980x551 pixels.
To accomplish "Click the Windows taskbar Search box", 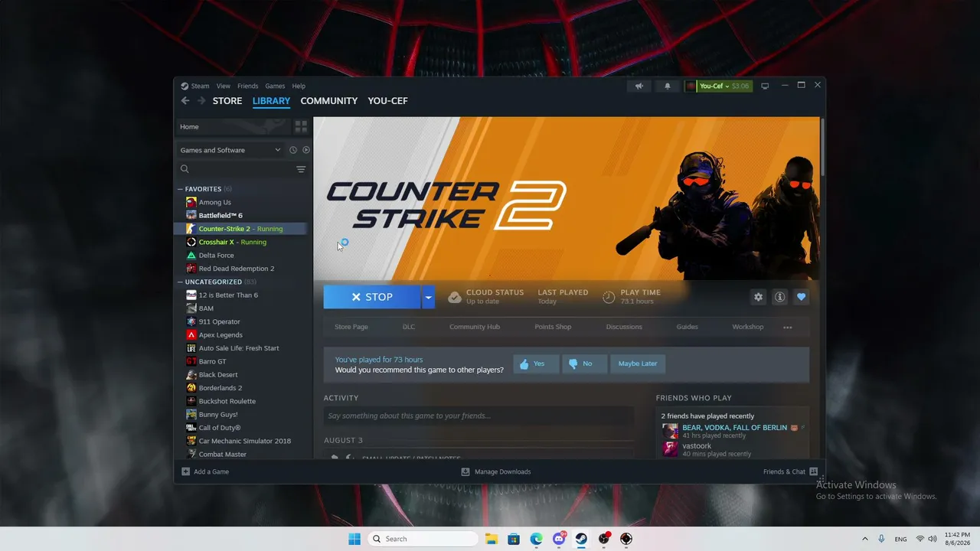I will coord(423,539).
